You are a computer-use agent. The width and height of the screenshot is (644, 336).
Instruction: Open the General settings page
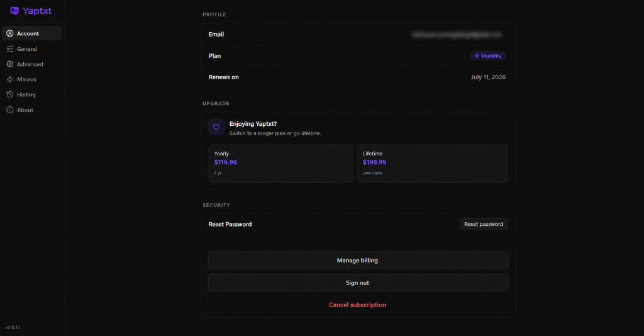click(x=31, y=49)
